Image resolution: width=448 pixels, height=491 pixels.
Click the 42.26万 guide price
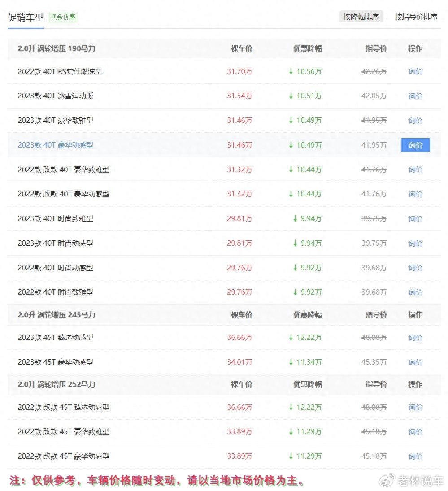374,71
